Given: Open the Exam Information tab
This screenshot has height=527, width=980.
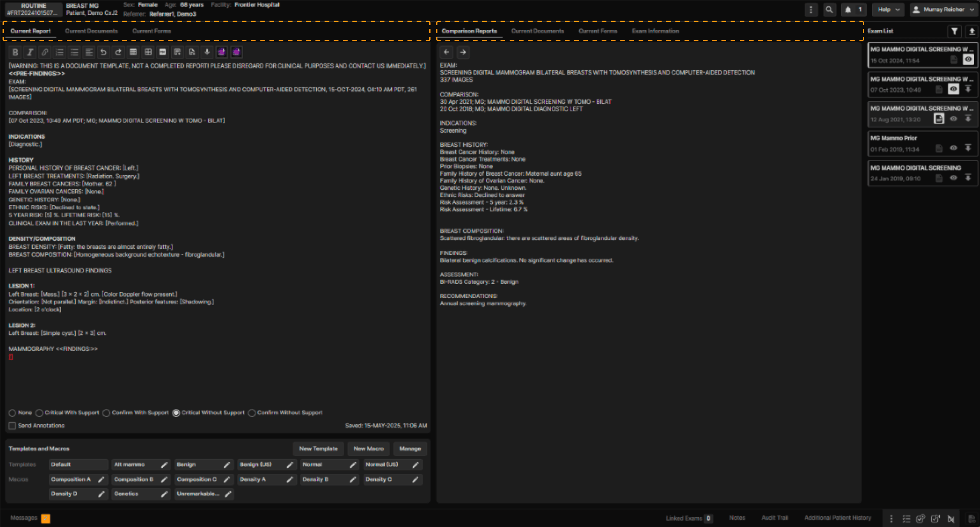Looking at the screenshot, I should click(655, 31).
